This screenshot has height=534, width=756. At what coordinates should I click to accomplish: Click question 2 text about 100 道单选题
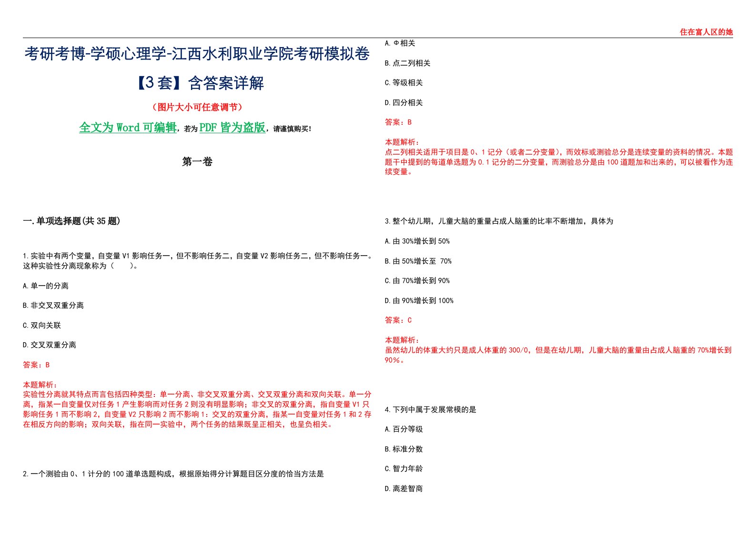click(x=173, y=474)
